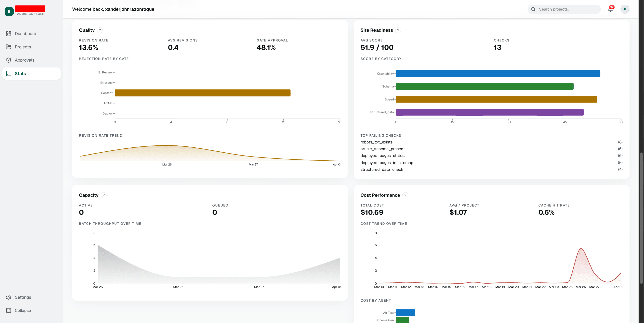Open the Dashboard page

coord(31,34)
